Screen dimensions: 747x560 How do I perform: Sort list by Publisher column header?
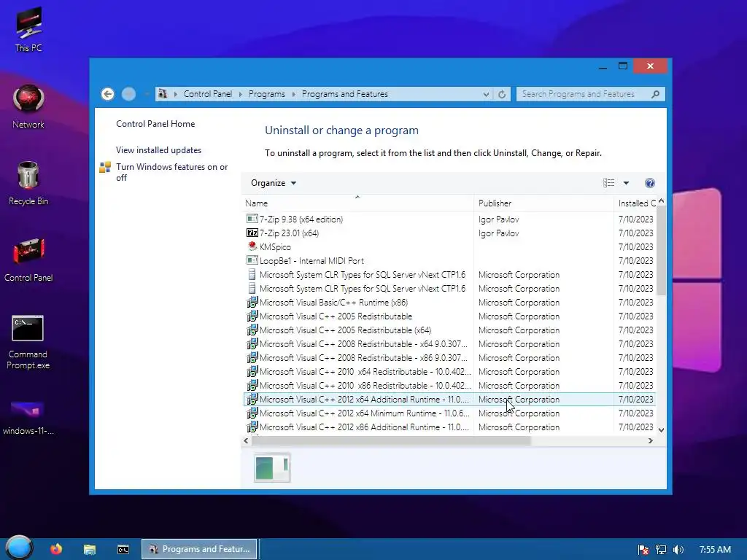[543, 203]
